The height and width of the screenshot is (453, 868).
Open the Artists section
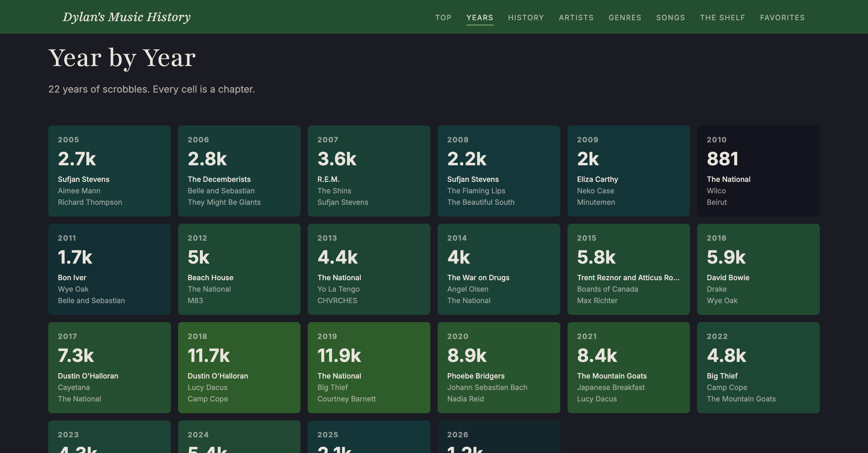click(576, 17)
